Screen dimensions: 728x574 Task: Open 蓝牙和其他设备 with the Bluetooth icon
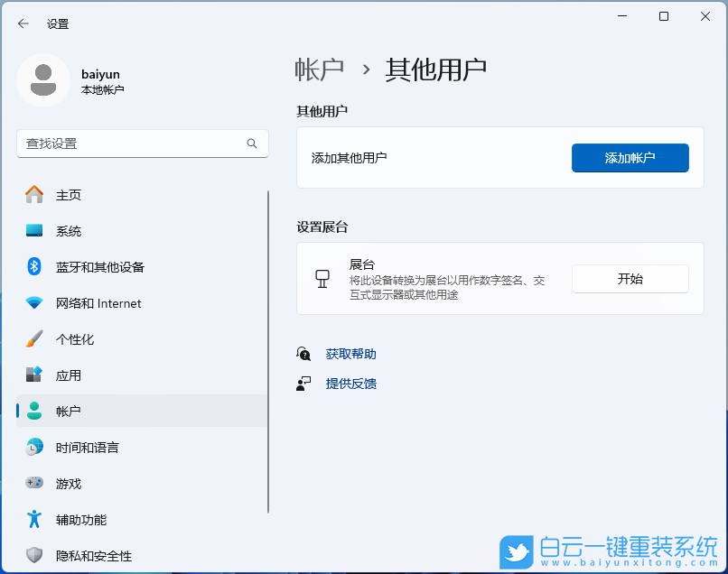[x=36, y=267]
